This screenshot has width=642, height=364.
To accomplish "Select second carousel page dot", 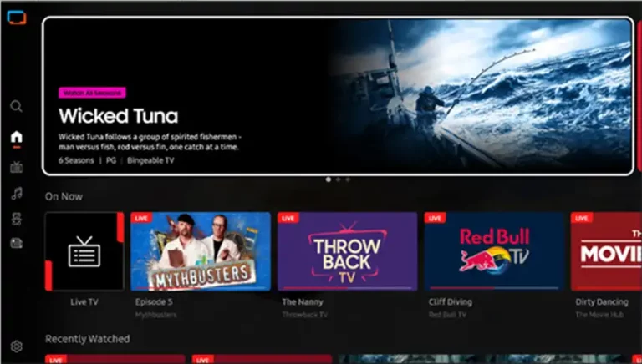I will 338,179.
